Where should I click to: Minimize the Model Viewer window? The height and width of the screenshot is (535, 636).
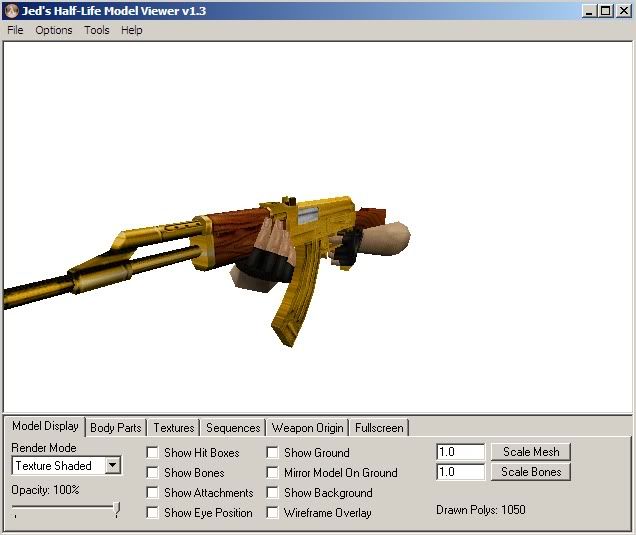[x=589, y=11]
